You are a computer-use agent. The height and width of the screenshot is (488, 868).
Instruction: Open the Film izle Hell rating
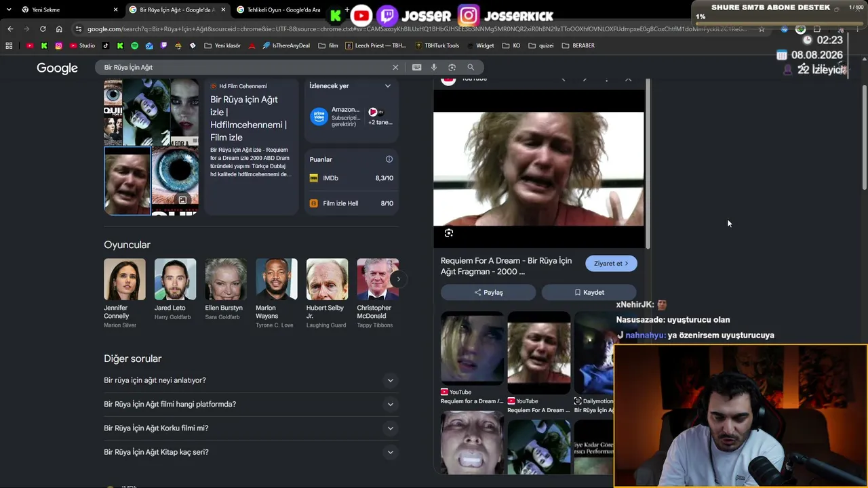(x=351, y=203)
